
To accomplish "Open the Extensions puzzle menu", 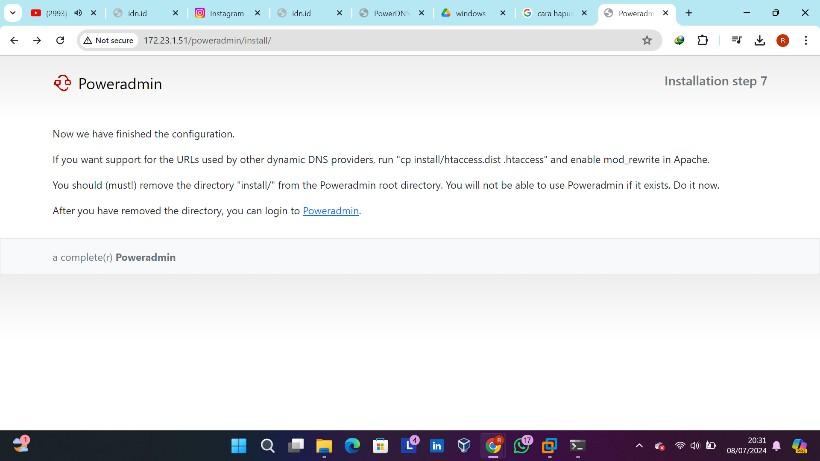I will pyautogui.click(x=703, y=40).
